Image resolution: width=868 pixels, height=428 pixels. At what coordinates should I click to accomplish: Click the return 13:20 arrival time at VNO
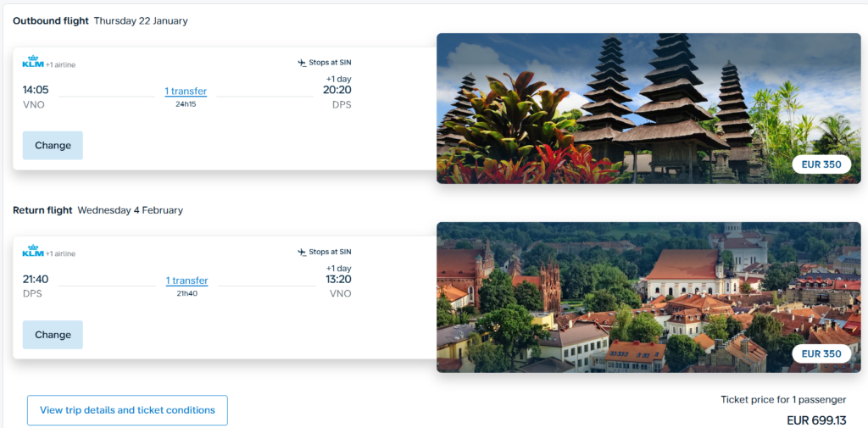click(337, 279)
